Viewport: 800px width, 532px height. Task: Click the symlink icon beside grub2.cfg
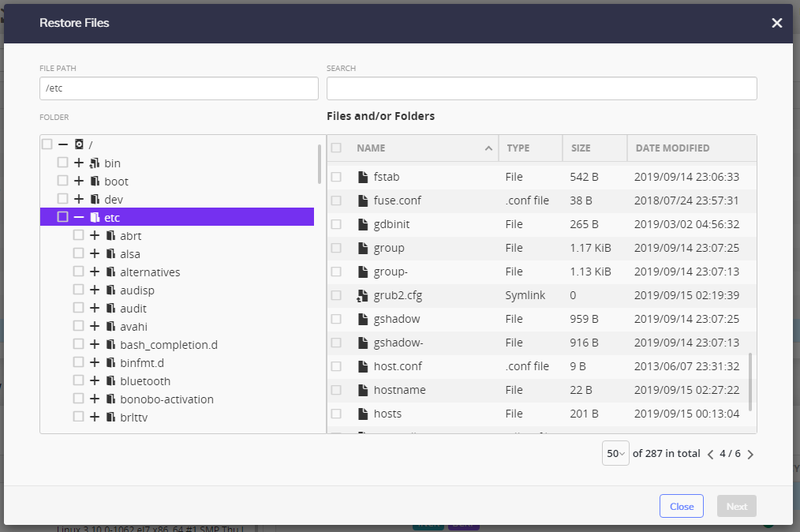pos(362,295)
